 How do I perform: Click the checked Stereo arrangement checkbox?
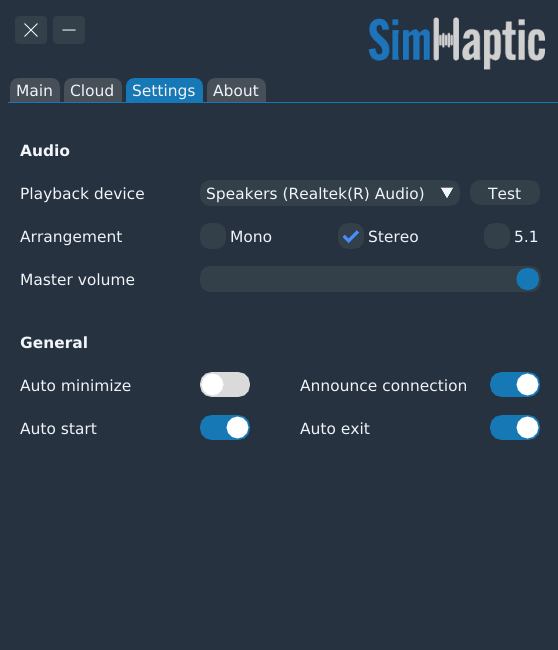tap(351, 236)
